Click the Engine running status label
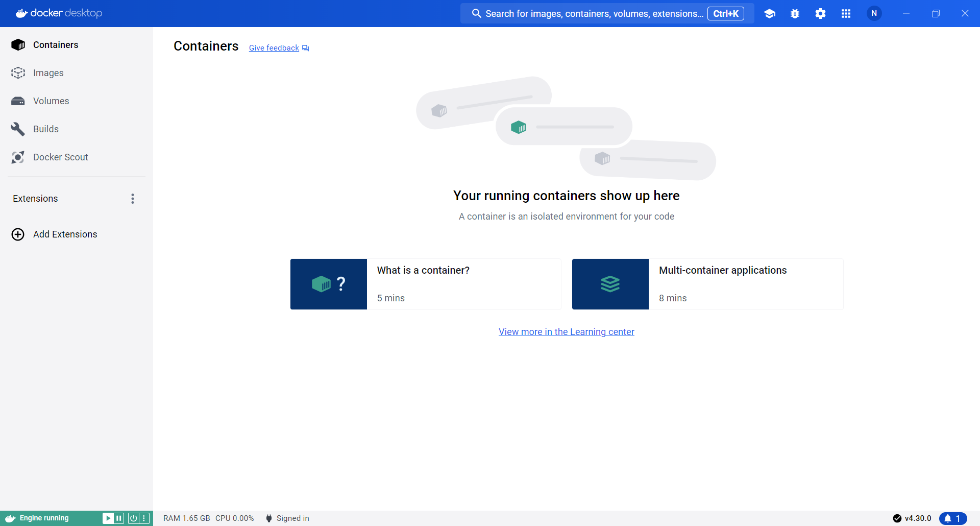Viewport: 980px width, 526px height. click(44, 518)
